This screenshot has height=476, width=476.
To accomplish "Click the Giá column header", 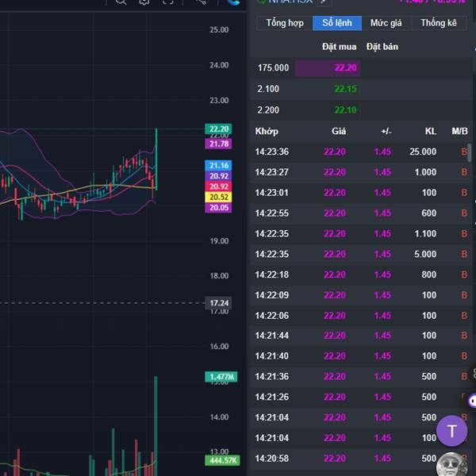I will [x=339, y=131].
